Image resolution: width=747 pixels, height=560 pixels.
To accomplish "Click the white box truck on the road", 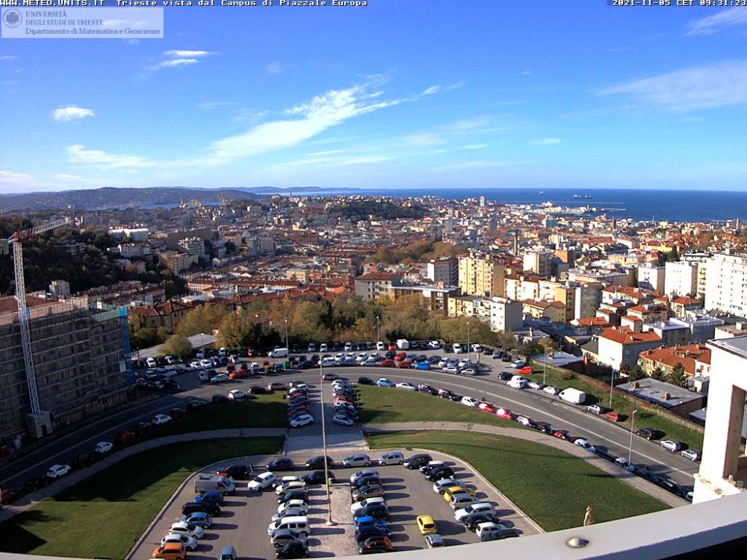I will coord(572,396).
